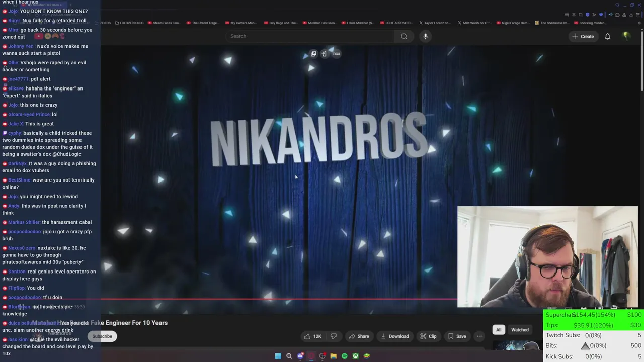The width and height of the screenshot is (644, 362).
Task: Open the blue shield ad-blocker icon
Action: (x=587, y=15)
